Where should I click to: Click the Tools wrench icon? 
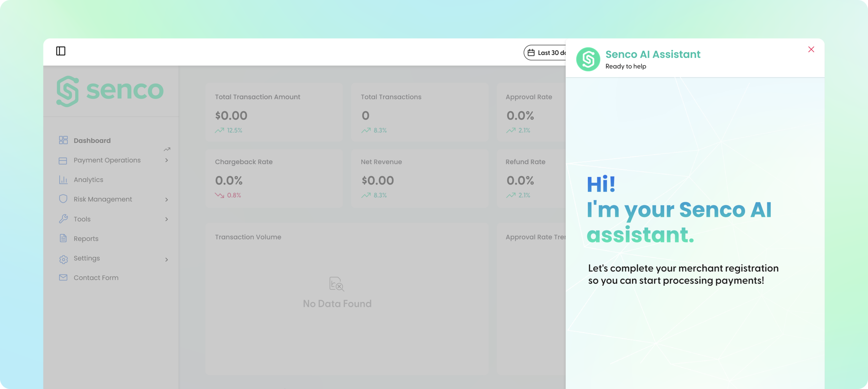click(63, 219)
